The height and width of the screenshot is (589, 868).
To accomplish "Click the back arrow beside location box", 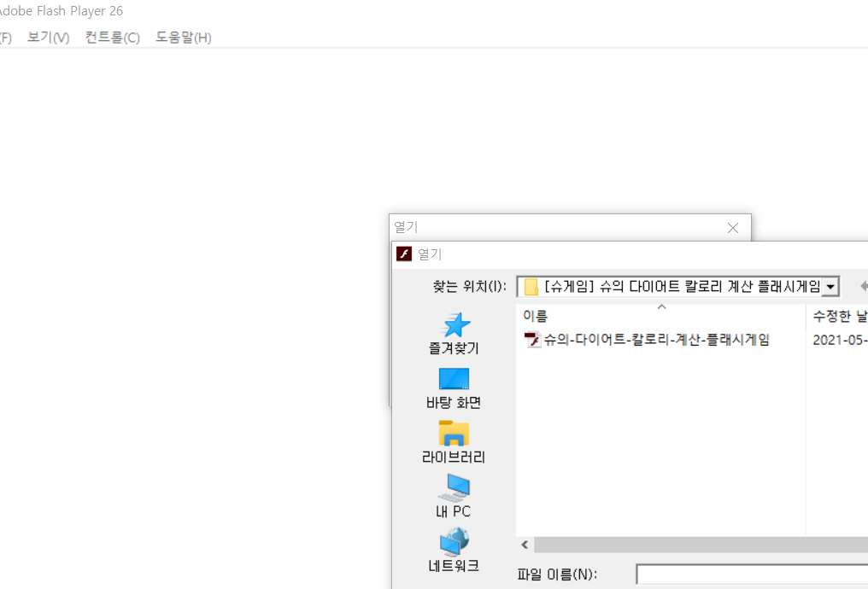I will [862, 286].
